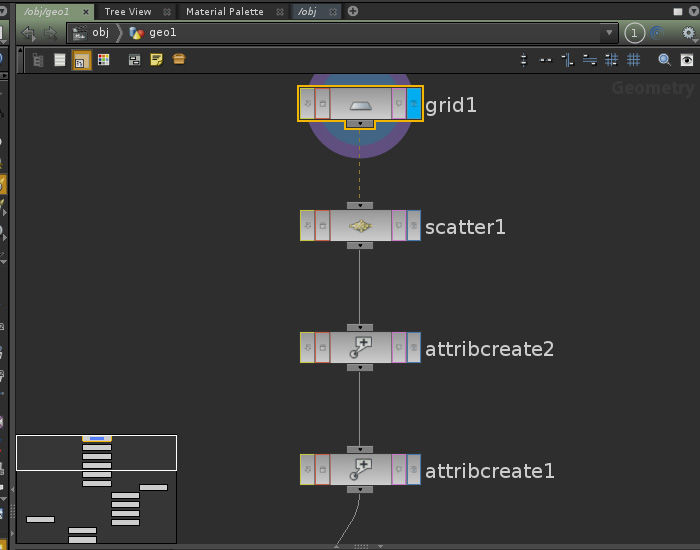700x550 pixels.
Task: Open the Material Palette tab
Action: pyautogui.click(x=224, y=11)
